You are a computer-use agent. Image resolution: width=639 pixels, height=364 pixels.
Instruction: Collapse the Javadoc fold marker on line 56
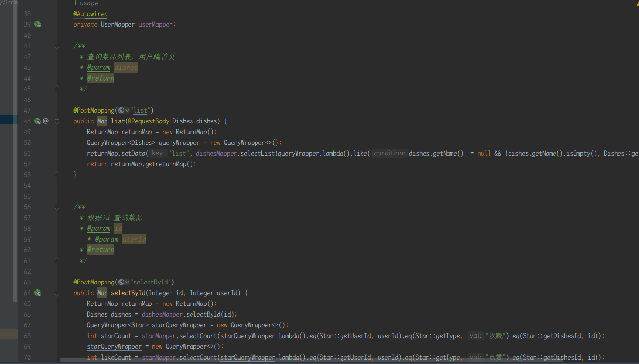(57, 207)
